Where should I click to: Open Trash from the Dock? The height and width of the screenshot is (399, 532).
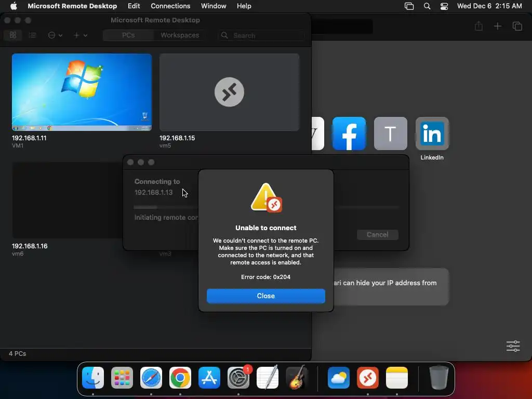point(439,378)
